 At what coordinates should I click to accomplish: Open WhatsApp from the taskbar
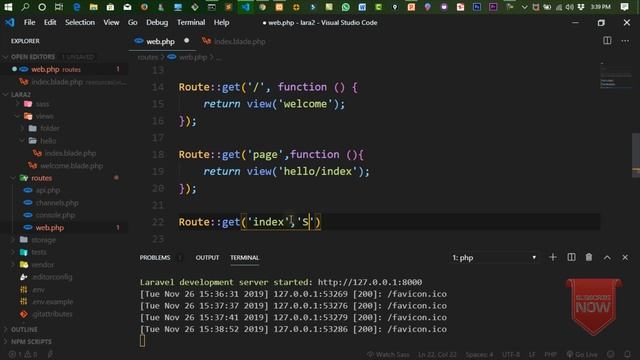pos(346,7)
